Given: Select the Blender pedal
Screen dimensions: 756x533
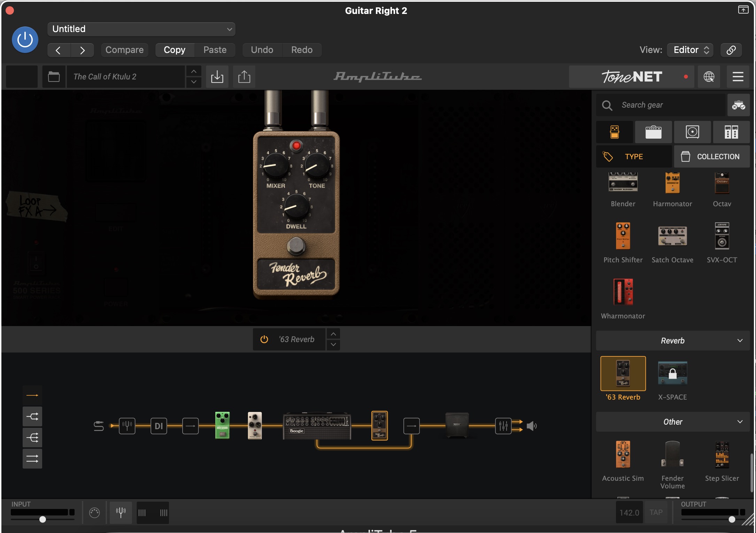Looking at the screenshot, I should tap(623, 190).
